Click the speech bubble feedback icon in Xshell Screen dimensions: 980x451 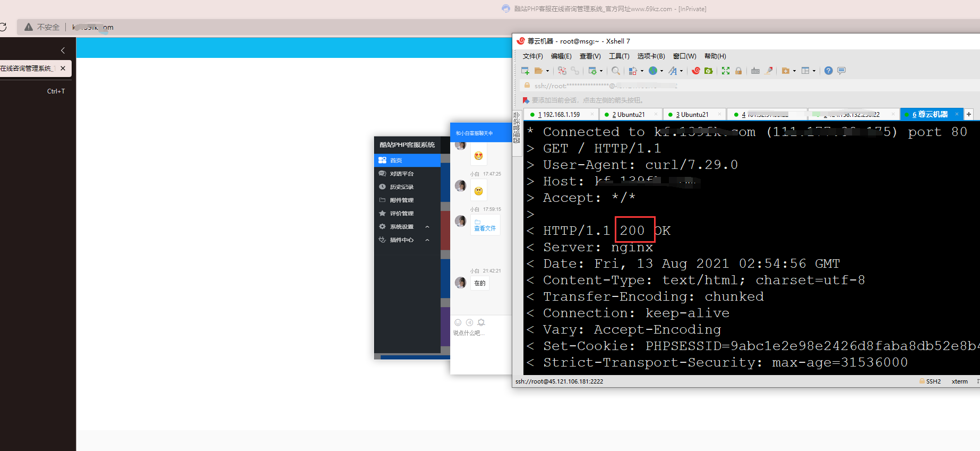(841, 71)
